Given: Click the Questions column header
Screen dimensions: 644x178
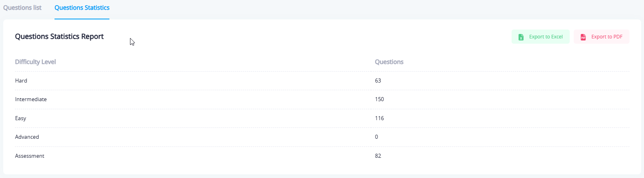Looking at the screenshot, I should coord(389,62).
